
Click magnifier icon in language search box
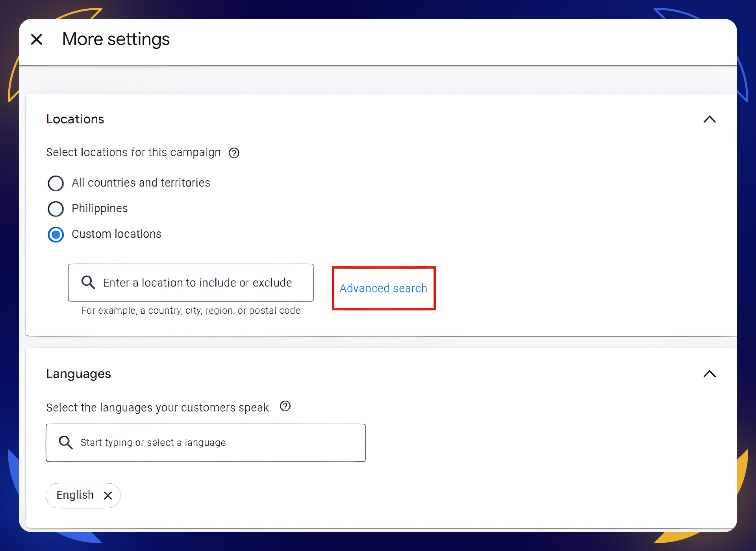click(x=66, y=442)
